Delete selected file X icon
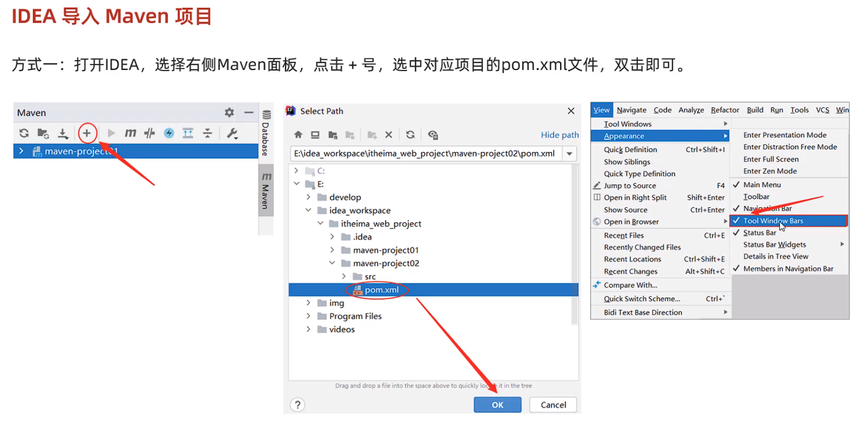Image resolution: width=868 pixels, height=421 pixels. coord(388,135)
